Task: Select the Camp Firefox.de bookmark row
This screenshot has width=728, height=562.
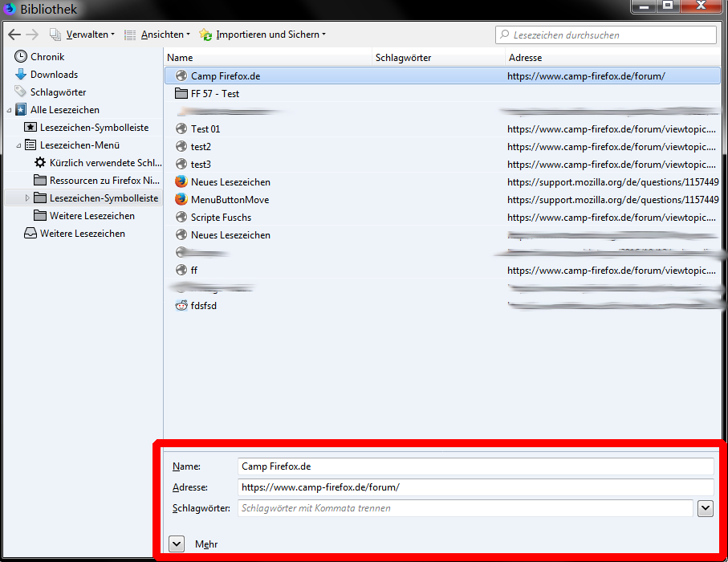Action: [442, 75]
